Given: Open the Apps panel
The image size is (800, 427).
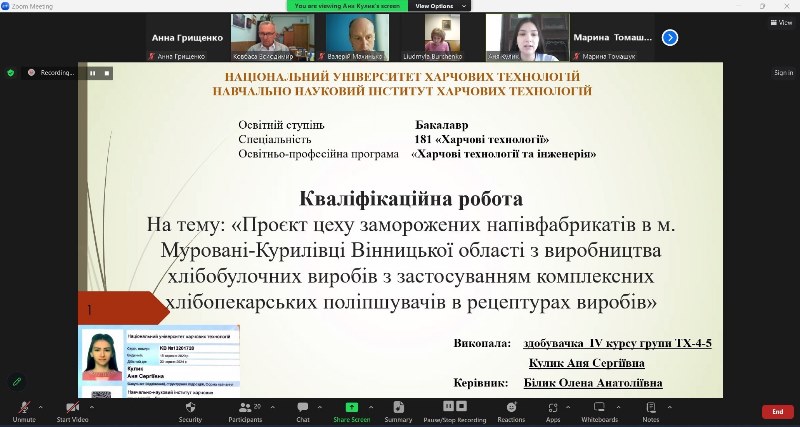Looking at the screenshot, I should point(553,411).
